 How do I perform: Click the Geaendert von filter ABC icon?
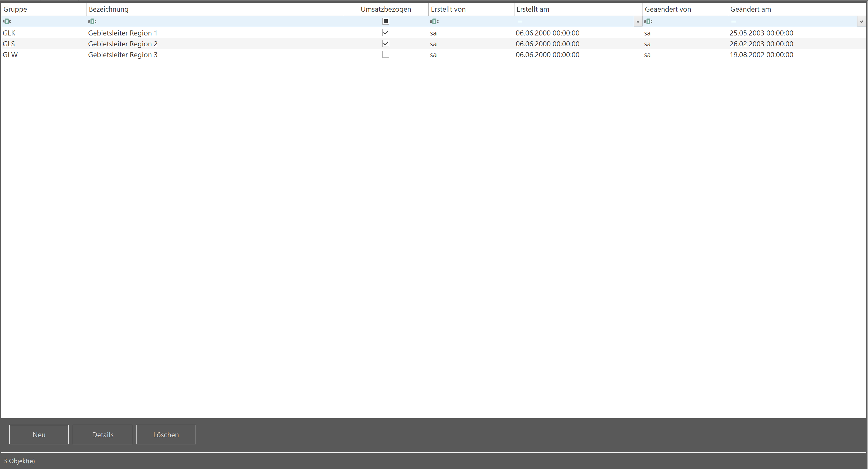648,21
